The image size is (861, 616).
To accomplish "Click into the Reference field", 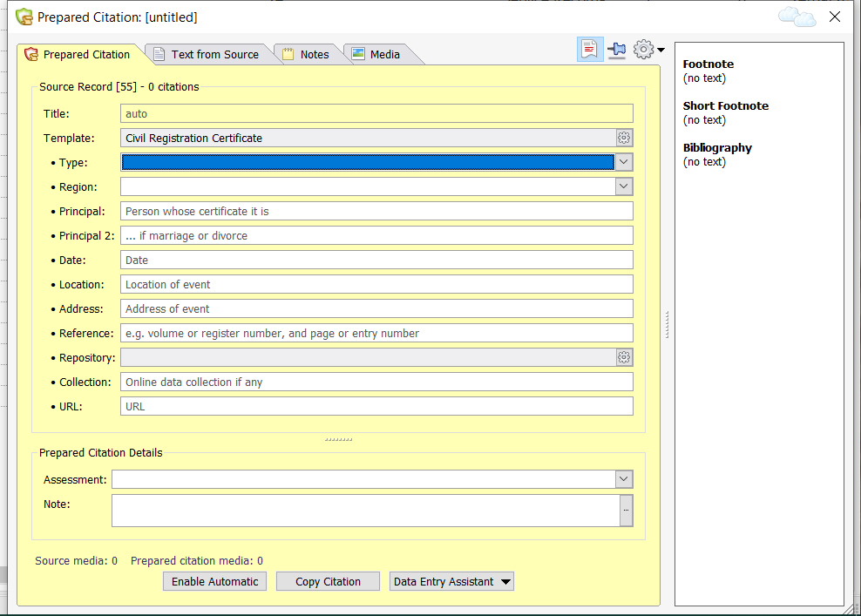I will click(x=376, y=333).
